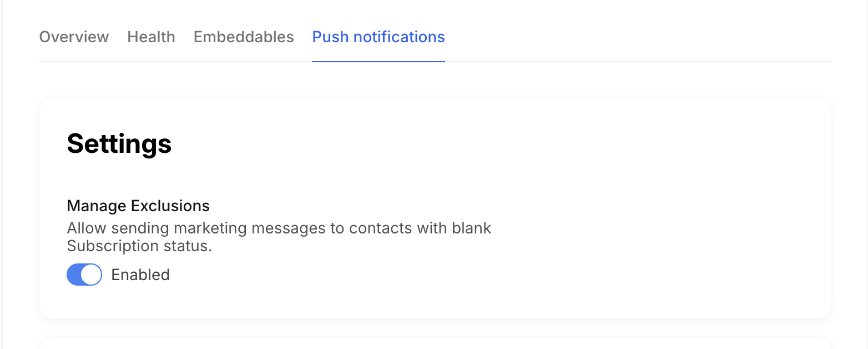Click the blue filled part of the toggle
The image size is (868, 349).
tap(74, 275)
